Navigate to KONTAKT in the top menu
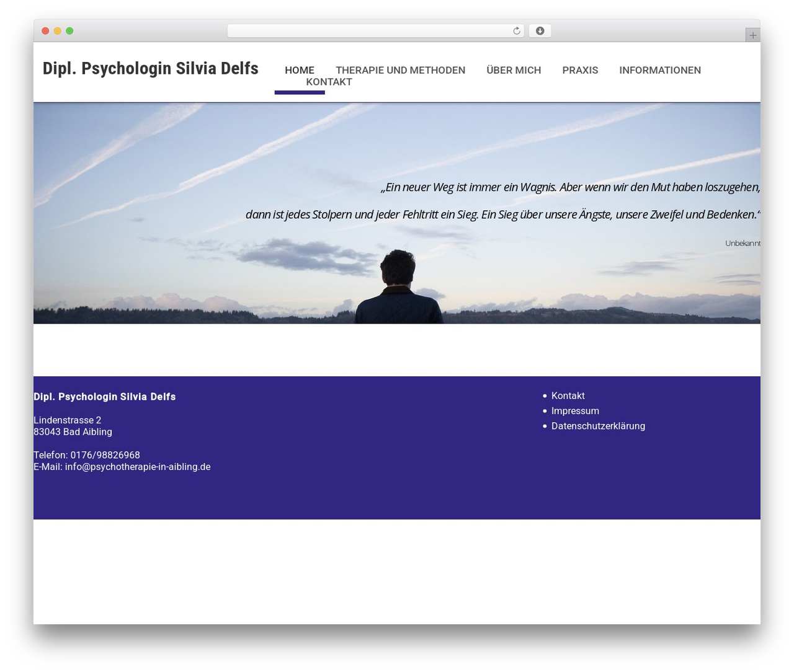 [x=329, y=82]
